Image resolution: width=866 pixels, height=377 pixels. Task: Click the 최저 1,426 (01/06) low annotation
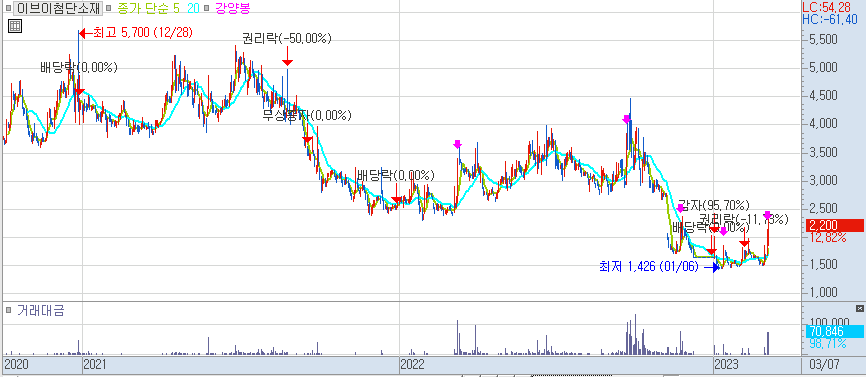click(650, 267)
